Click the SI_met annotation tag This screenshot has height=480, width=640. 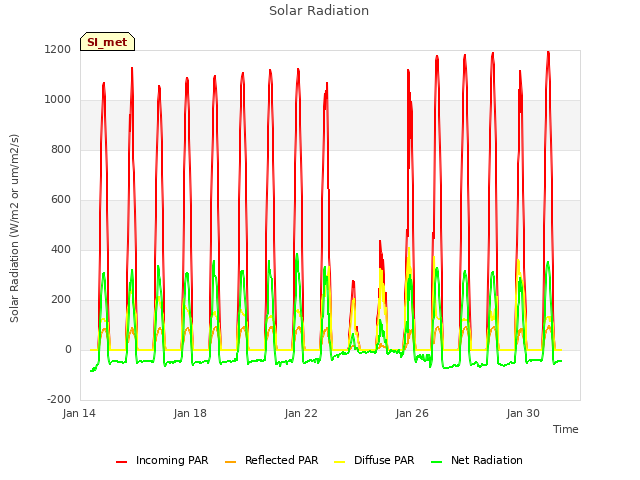point(107,42)
